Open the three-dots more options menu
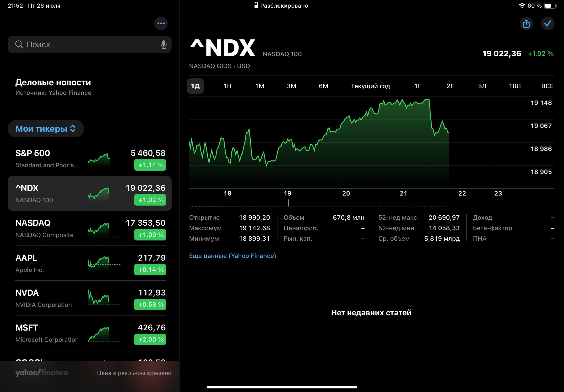 click(x=161, y=24)
